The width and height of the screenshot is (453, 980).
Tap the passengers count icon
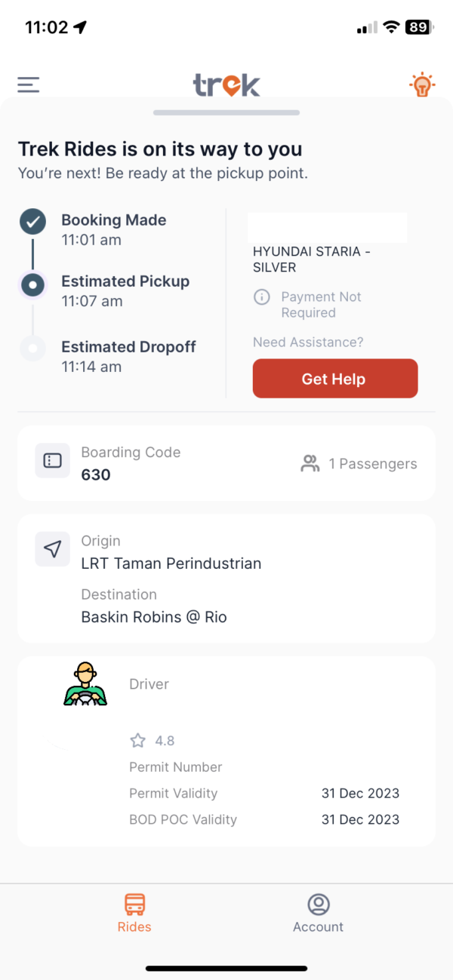click(310, 463)
